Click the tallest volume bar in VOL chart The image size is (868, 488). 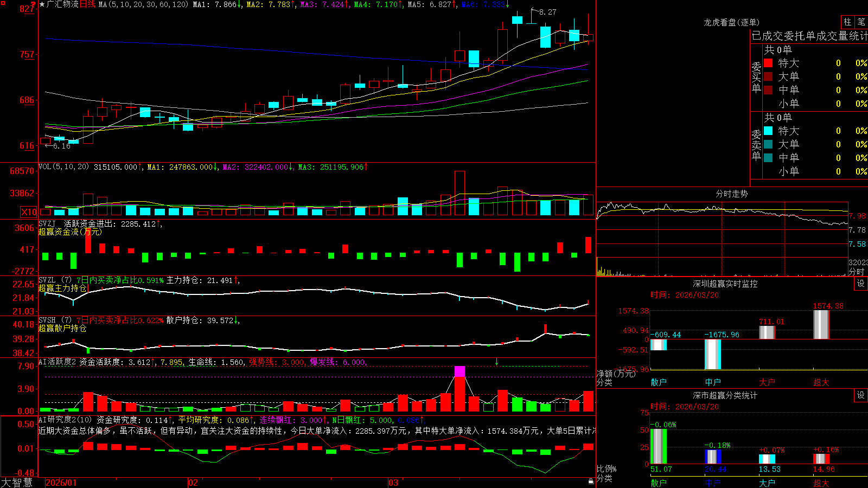pyautogui.click(x=459, y=193)
